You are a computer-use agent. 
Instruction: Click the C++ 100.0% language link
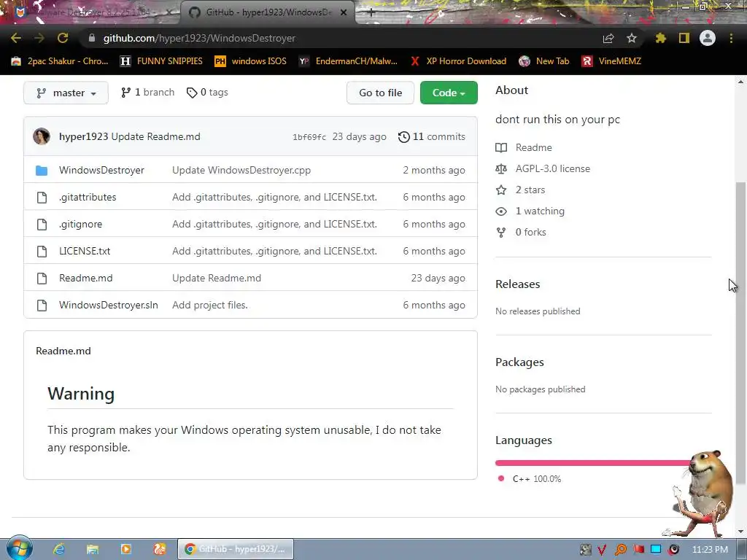pyautogui.click(x=536, y=479)
